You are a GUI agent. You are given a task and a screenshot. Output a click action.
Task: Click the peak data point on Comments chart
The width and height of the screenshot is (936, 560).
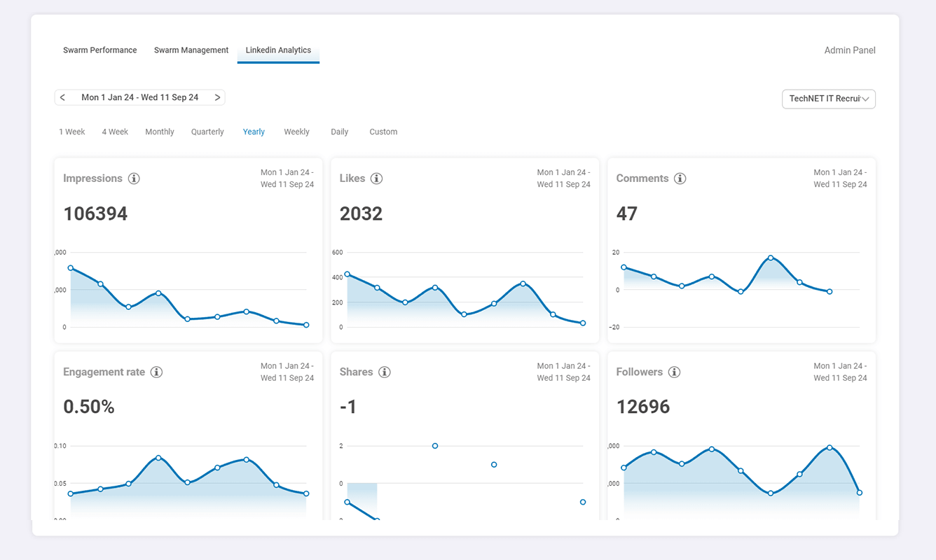click(x=771, y=258)
